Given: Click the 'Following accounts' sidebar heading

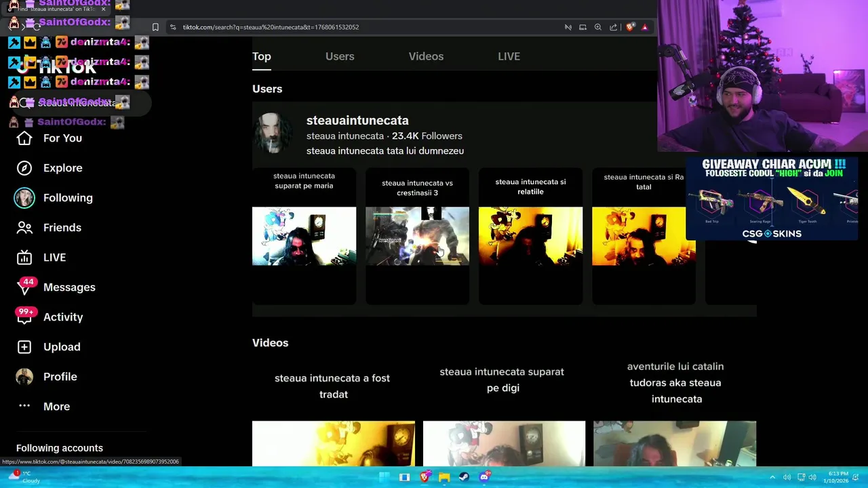Looking at the screenshot, I should click(x=60, y=448).
